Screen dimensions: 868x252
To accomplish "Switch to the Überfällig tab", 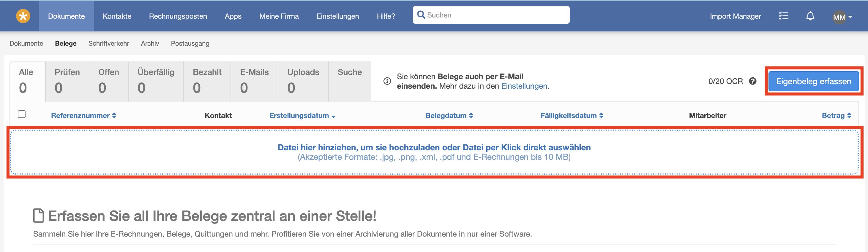I will [156, 81].
